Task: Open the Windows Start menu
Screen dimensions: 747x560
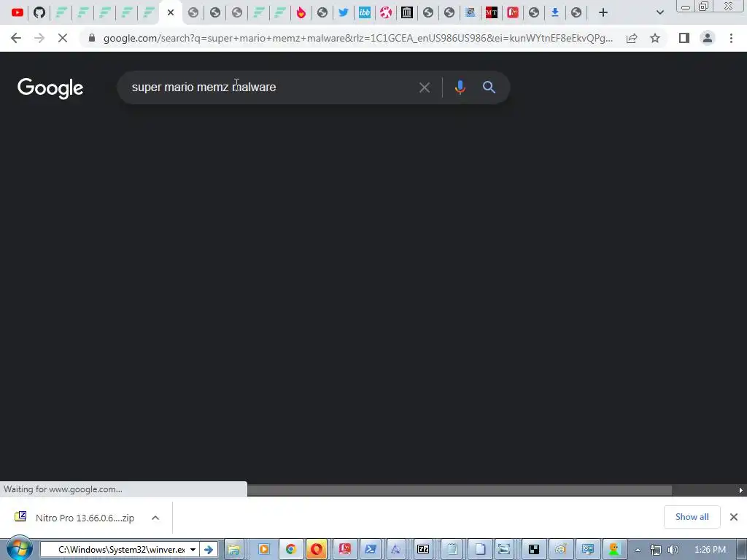Action: point(19,549)
